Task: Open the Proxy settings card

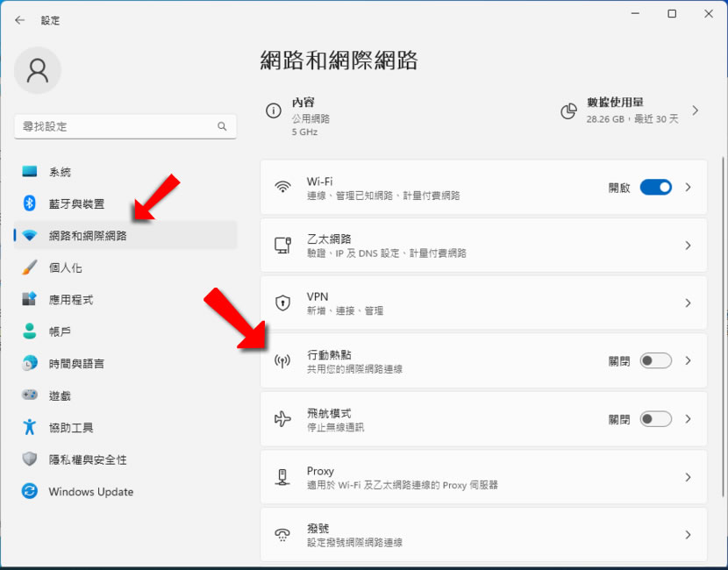Action: pyautogui.click(x=483, y=477)
